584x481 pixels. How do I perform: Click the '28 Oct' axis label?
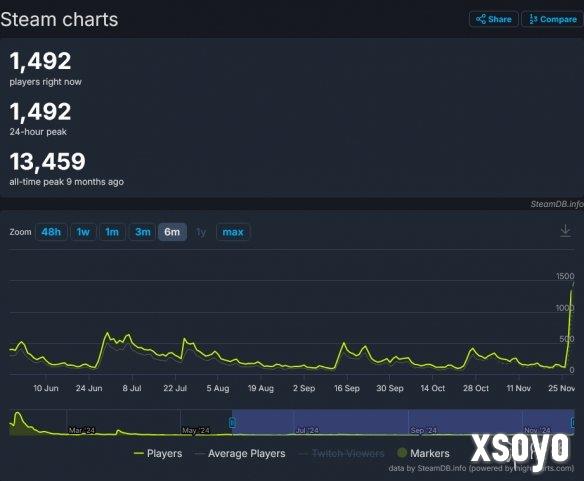pyautogui.click(x=476, y=388)
